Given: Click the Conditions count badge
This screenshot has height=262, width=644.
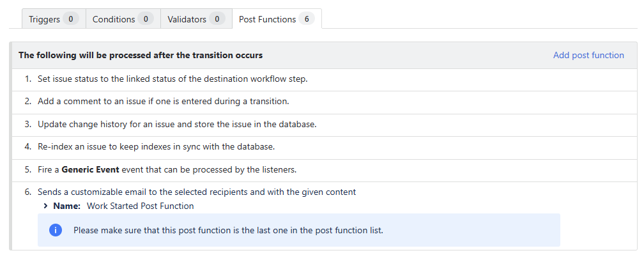Looking at the screenshot, I should click(146, 19).
